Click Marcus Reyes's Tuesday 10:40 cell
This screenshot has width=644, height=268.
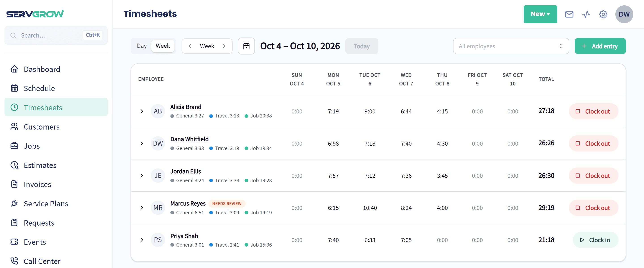pyautogui.click(x=370, y=208)
